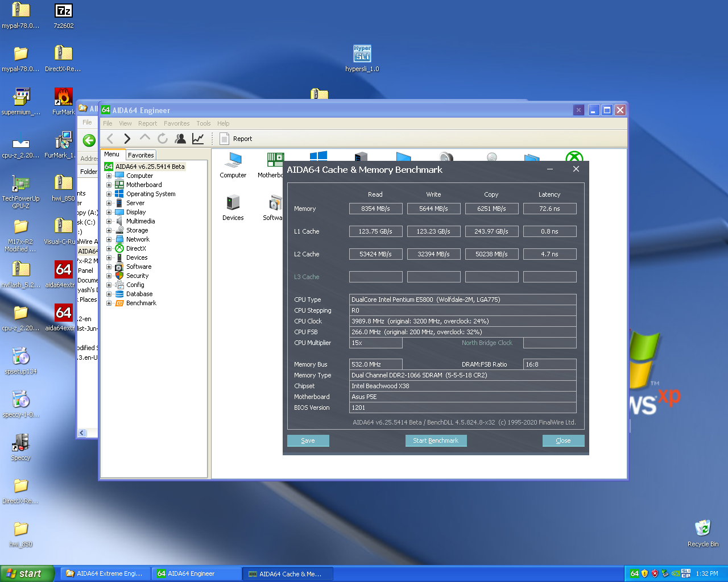Viewport: 728px width, 582px height.
Task: Select AIDA64 v6.25.5414 Beta root node
Action: pyautogui.click(x=150, y=167)
